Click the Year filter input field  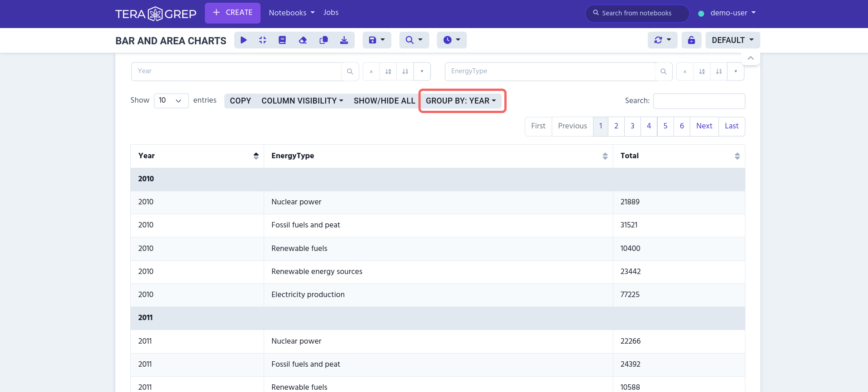click(236, 71)
